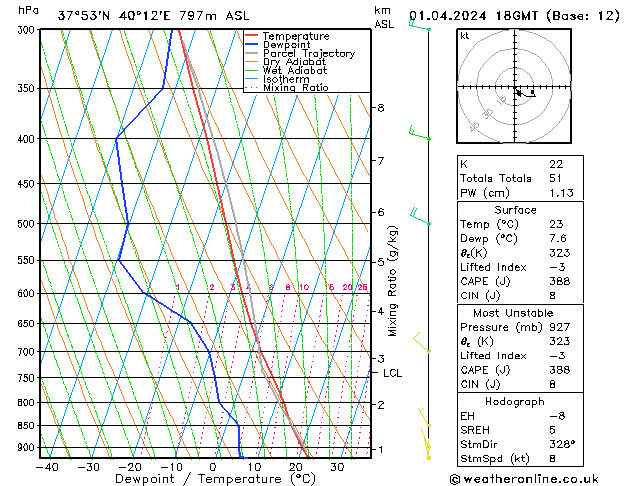Click the Dewpoint legend label
Image resolution: width=629 pixels, height=486 pixels.
(286, 45)
